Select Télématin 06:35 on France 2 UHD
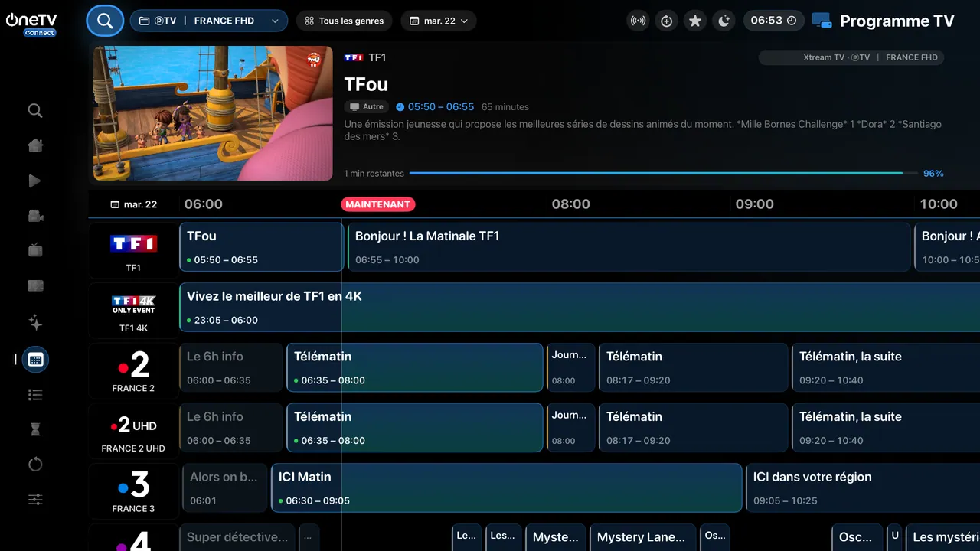The height and width of the screenshot is (551, 980). tap(415, 428)
